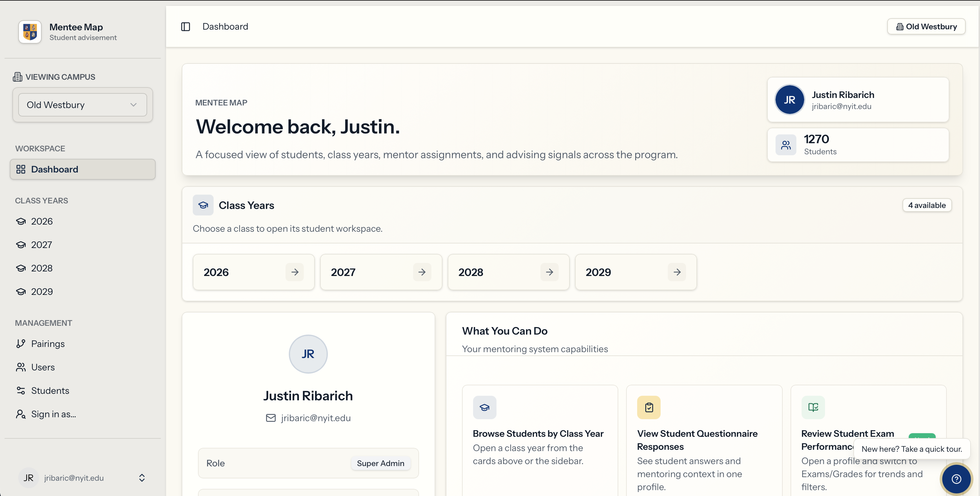Click the Super Admin role badge
The height and width of the screenshot is (496, 980).
click(380, 463)
